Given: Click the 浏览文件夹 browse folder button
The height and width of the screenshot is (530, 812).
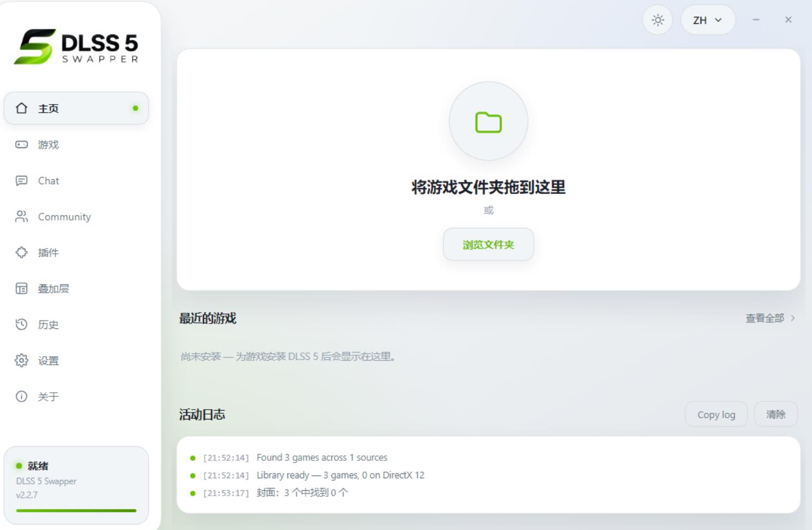Looking at the screenshot, I should (x=488, y=245).
